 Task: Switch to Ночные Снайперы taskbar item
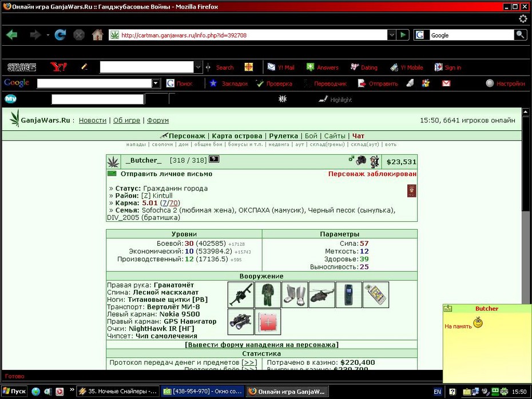click(118, 391)
